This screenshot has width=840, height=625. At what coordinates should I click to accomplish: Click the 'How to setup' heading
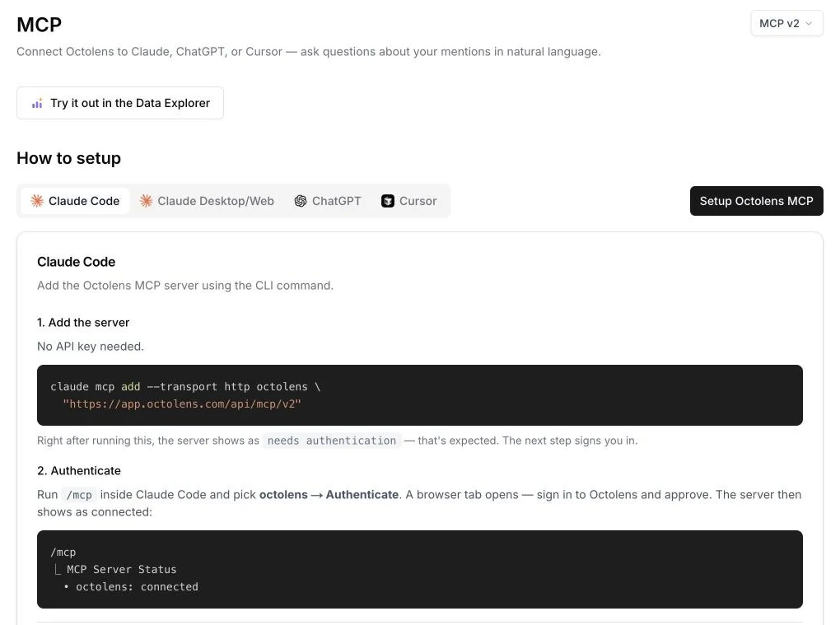(68, 158)
